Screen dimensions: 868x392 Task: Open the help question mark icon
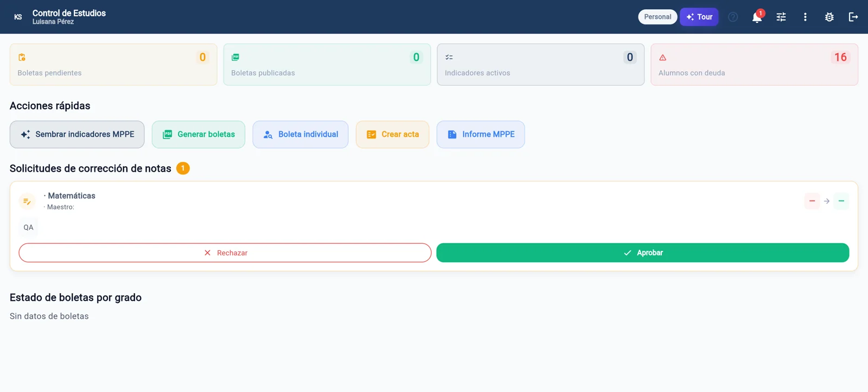[x=733, y=17]
